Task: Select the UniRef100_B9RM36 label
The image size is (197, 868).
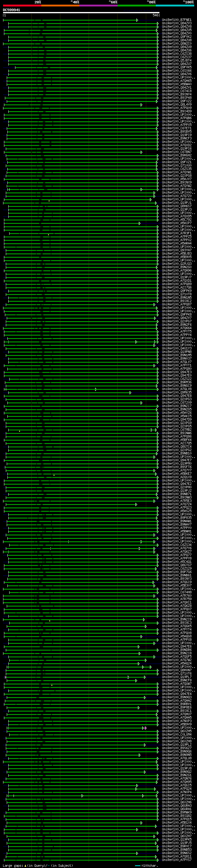Action: pyautogui.click(x=177, y=382)
